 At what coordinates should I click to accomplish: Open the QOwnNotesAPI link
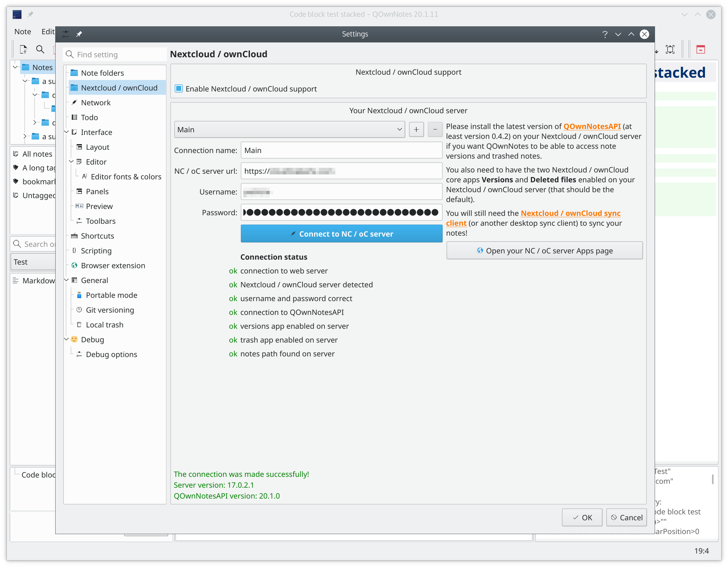(x=592, y=126)
